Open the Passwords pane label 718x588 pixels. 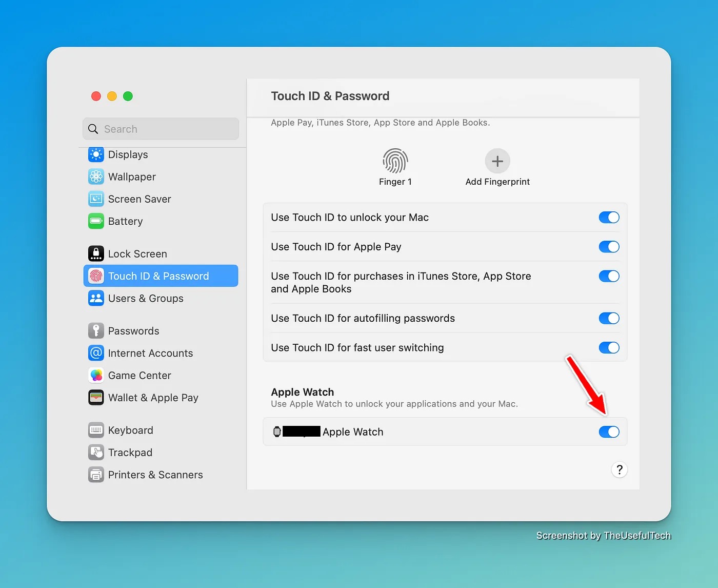[x=133, y=331]
